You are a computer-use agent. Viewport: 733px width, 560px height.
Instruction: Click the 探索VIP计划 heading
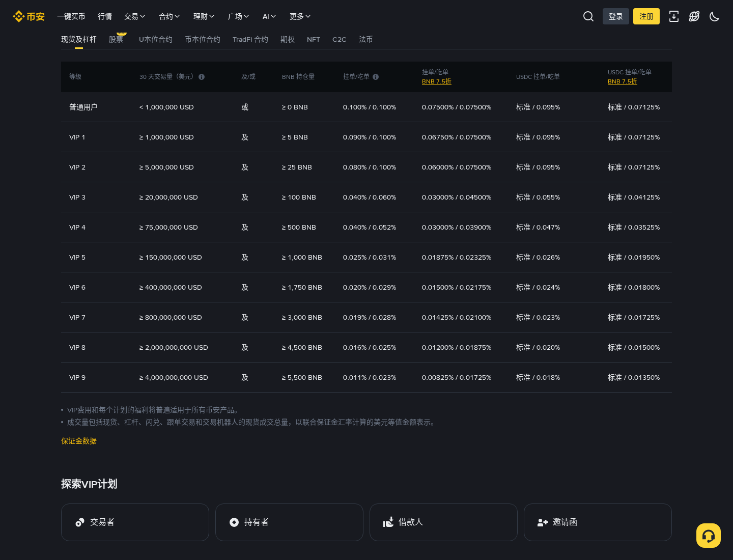(89, 484)
